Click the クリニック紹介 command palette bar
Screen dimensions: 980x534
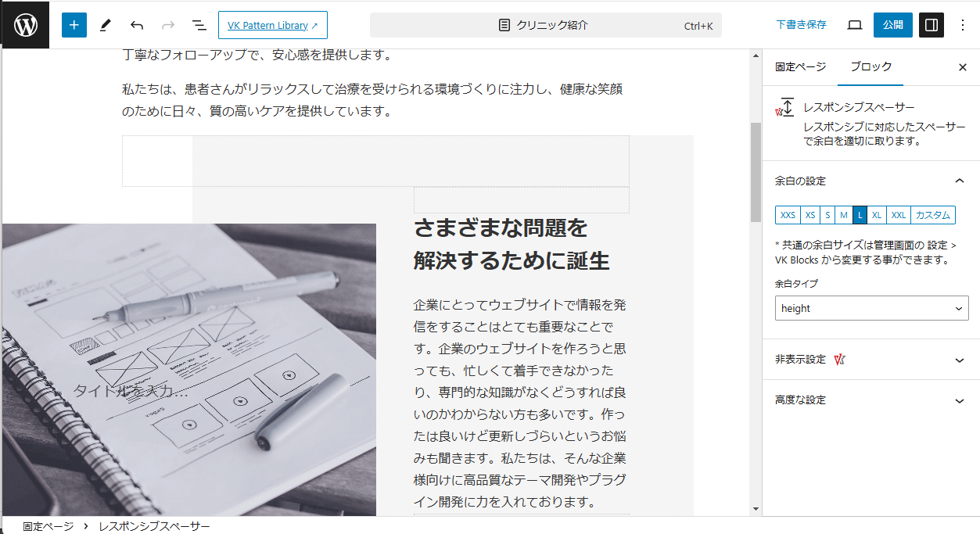point(545,25)
